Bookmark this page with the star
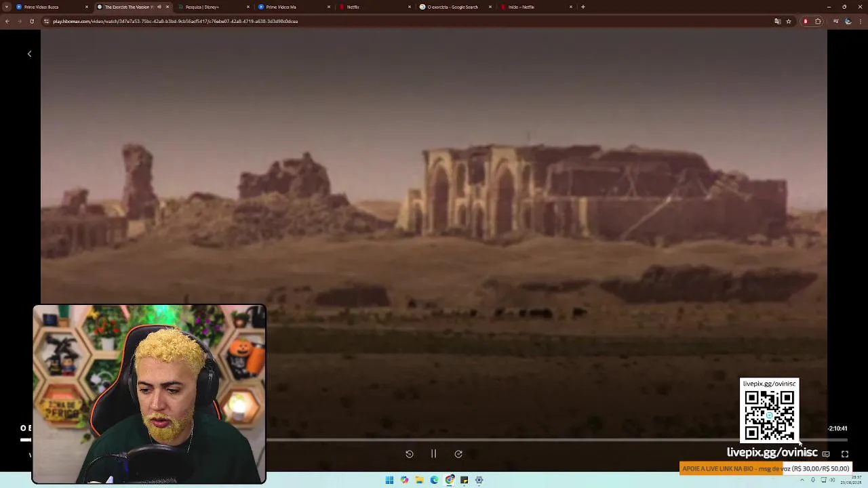Image resolution: width=868 pixels, height=488 pixels. tap(789, 21)
